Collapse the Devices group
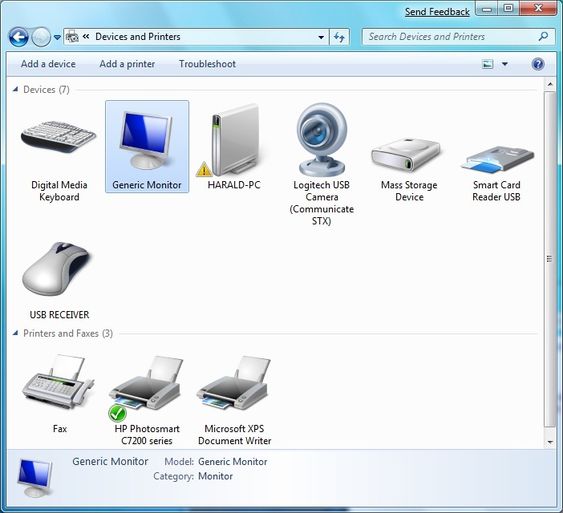 tap(15, 89)
